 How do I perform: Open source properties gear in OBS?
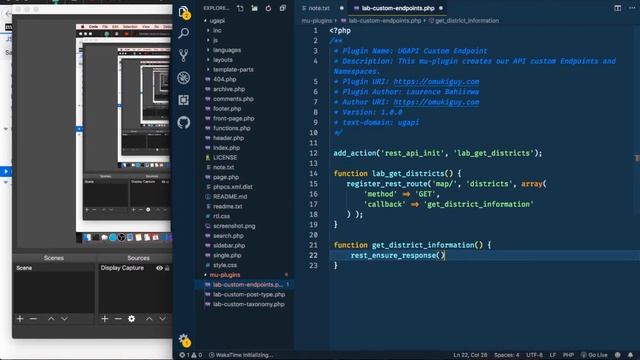point(131,319)
